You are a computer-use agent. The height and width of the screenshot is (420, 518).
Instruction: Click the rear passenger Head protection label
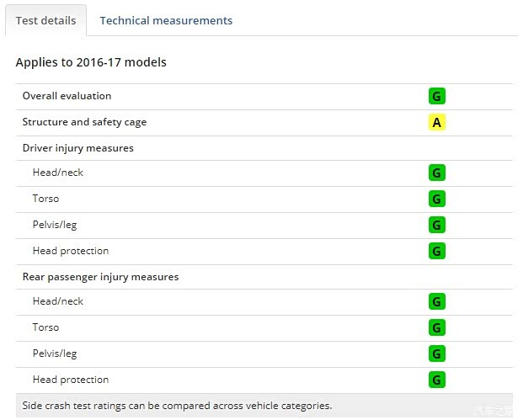click(71, 380)
